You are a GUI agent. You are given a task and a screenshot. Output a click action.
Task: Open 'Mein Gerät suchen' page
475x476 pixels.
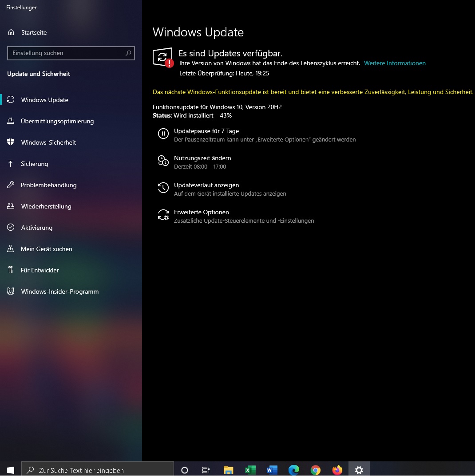(46, 249)
